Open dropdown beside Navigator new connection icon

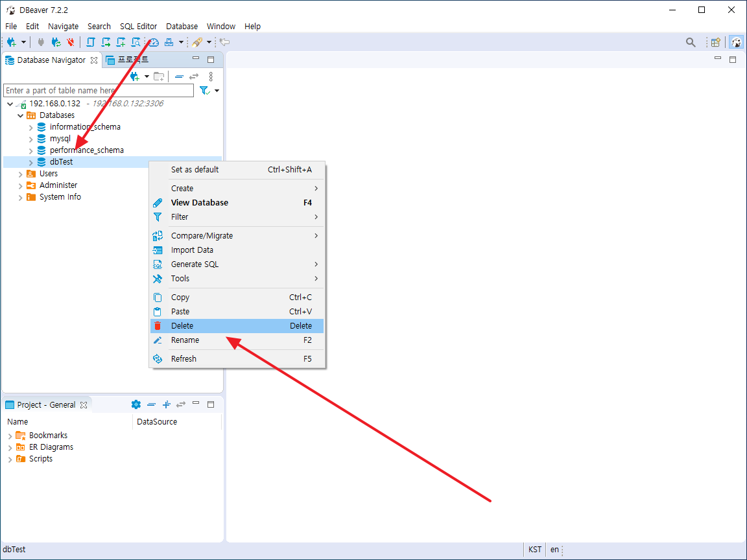(147, 76)
